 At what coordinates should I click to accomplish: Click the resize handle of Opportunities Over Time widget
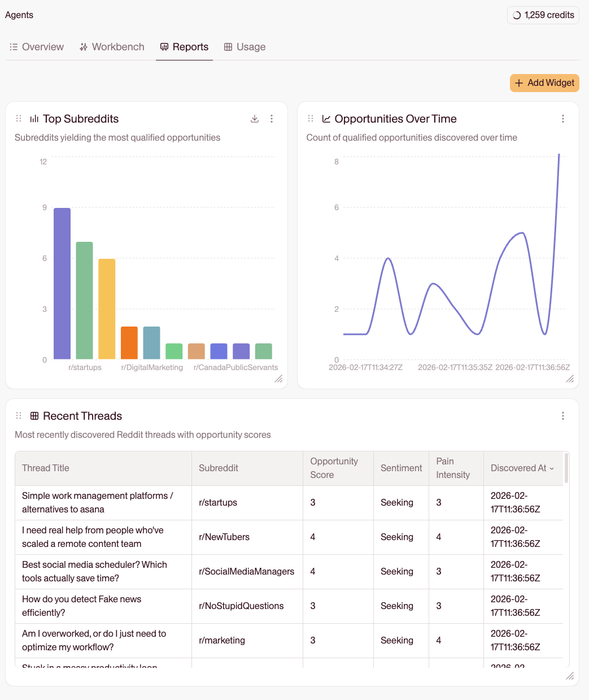(570, 380)
